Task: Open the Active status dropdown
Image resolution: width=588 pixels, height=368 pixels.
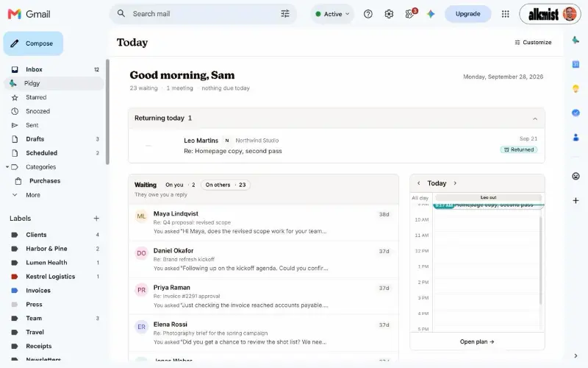Action: (x=332, y=14)
